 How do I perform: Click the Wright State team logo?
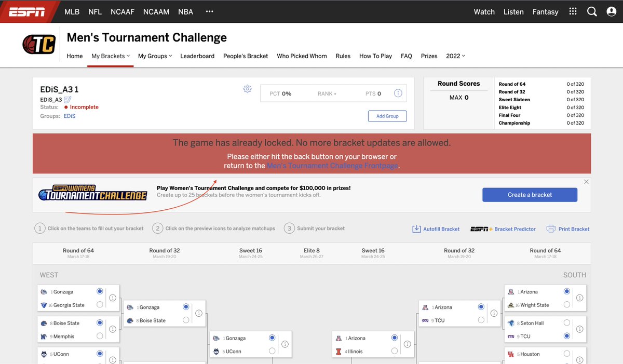tap(511, 305)
